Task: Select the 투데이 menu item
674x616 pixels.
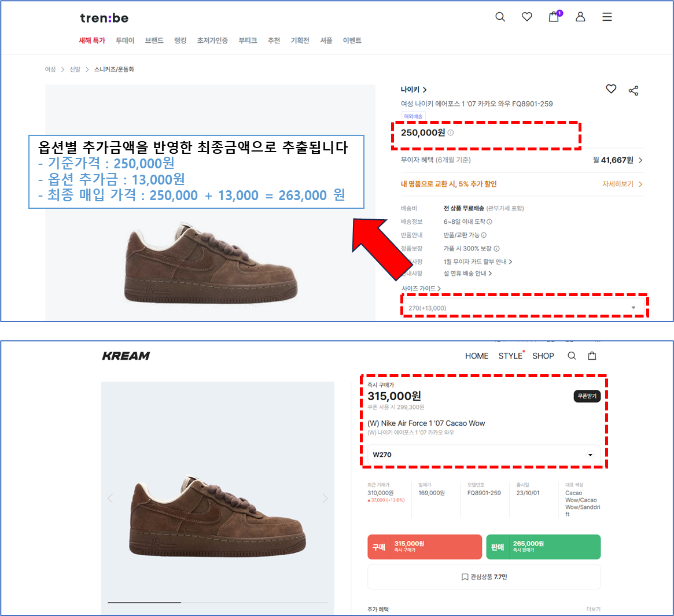Action: pyautogui.click(x=124, y=40)
